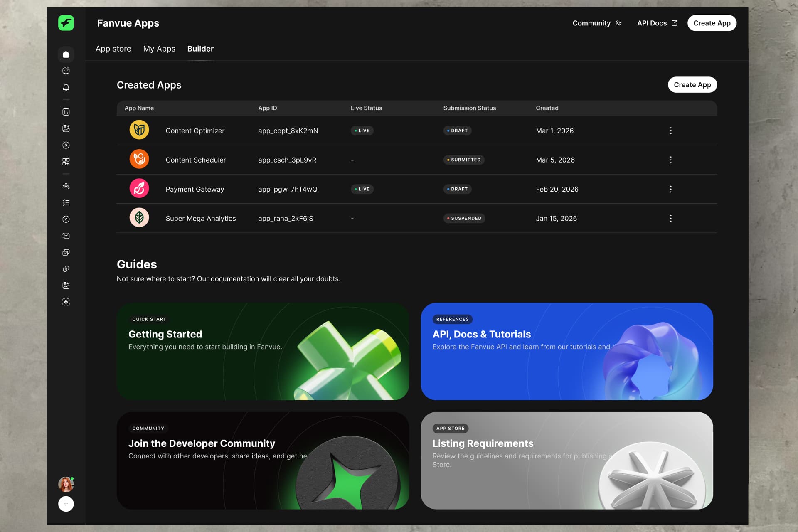Click the App ID column header
Viewport: 798px width, 532px height.
point(268,108)
